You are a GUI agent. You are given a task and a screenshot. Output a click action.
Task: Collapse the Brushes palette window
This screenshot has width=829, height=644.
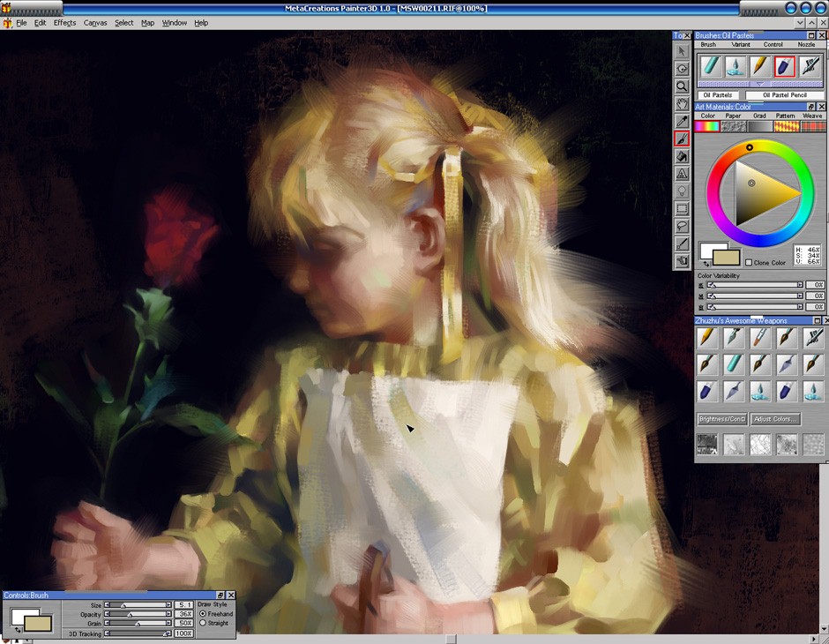(811, 35)
